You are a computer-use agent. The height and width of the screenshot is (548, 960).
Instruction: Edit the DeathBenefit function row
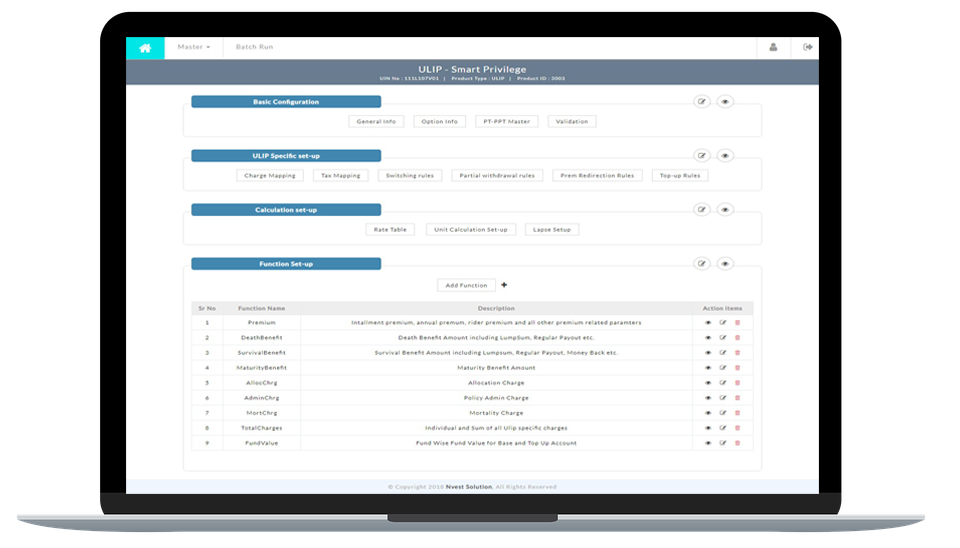pos(723,338)
